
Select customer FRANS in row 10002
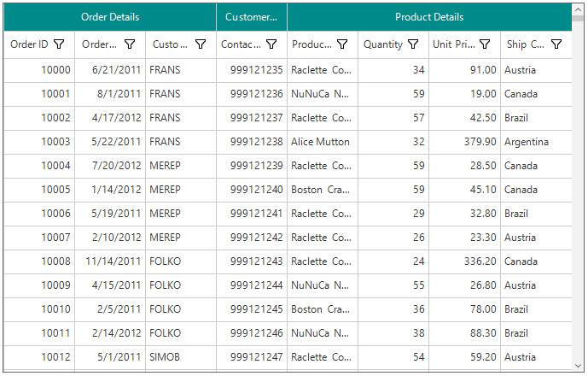tap(181, 118)
